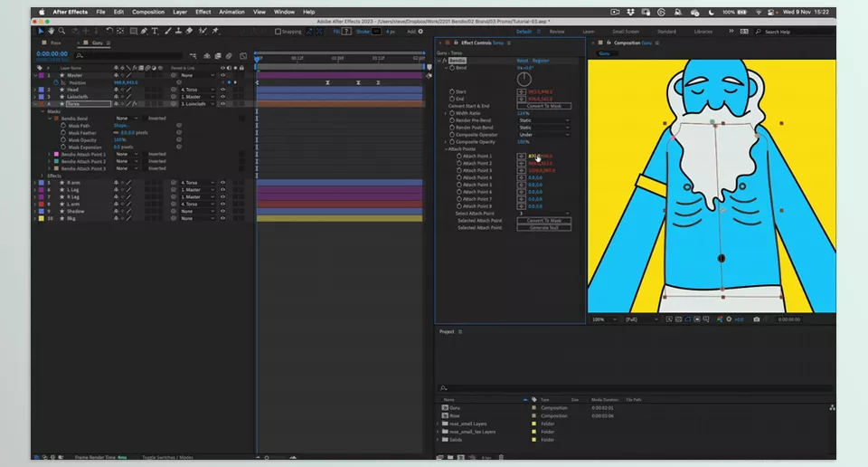Select the Rectangle shape tool

tap(134, 31)
